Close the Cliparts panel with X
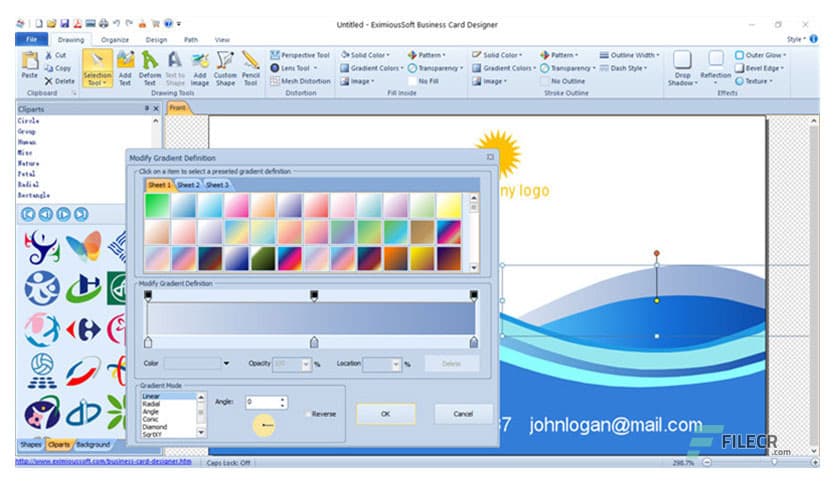This screenshot has height=484, width=836. click(x=156, y=109)
